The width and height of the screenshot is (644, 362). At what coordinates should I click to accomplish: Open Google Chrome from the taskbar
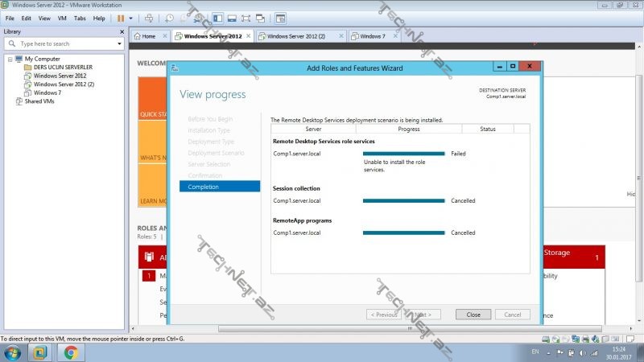(x=71, y=352)
